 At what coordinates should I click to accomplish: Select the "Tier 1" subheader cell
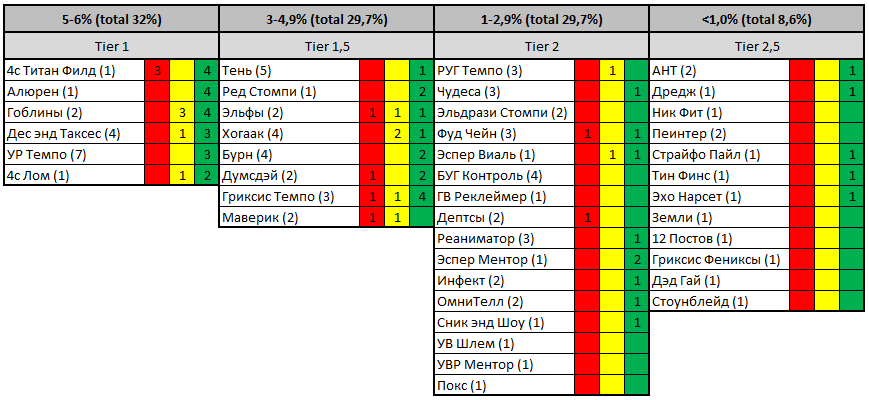pos(111,46)
